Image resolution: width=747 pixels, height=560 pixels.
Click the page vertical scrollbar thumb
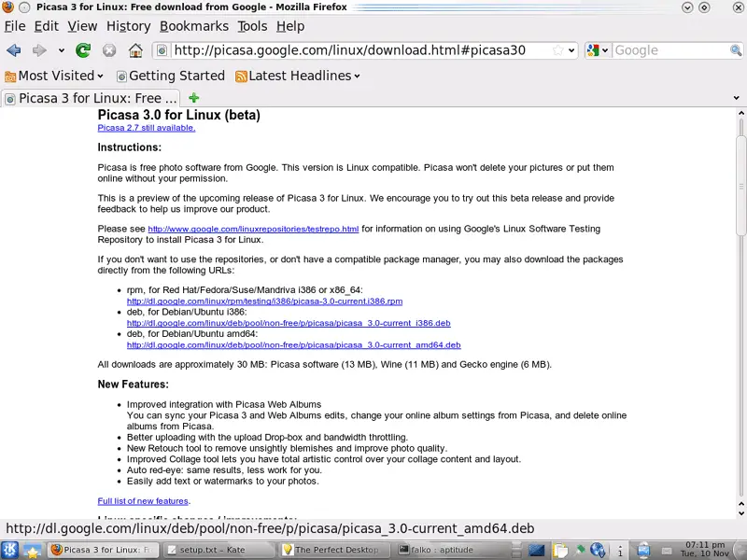point(740,185)
